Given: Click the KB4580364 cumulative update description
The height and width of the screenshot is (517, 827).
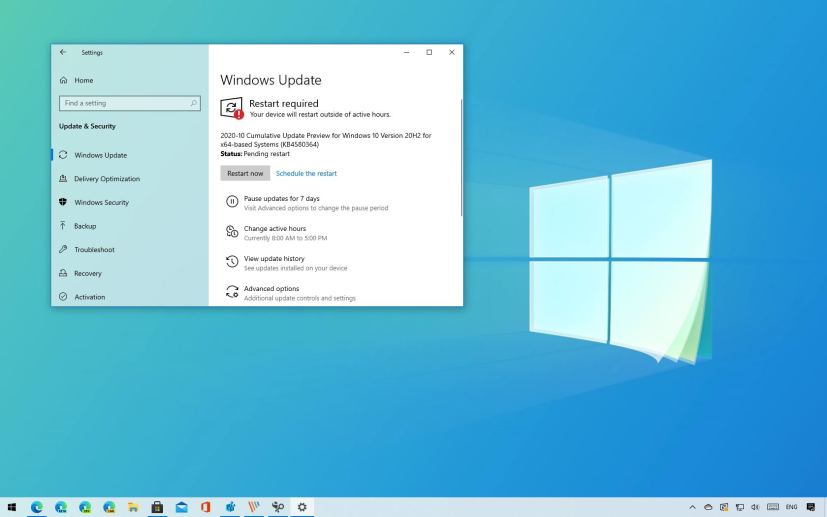Looking at the screenshot, I should [326, 140].
